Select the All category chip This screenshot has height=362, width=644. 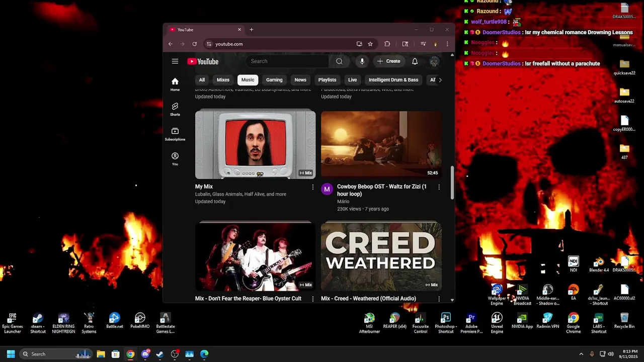[202, 80]
